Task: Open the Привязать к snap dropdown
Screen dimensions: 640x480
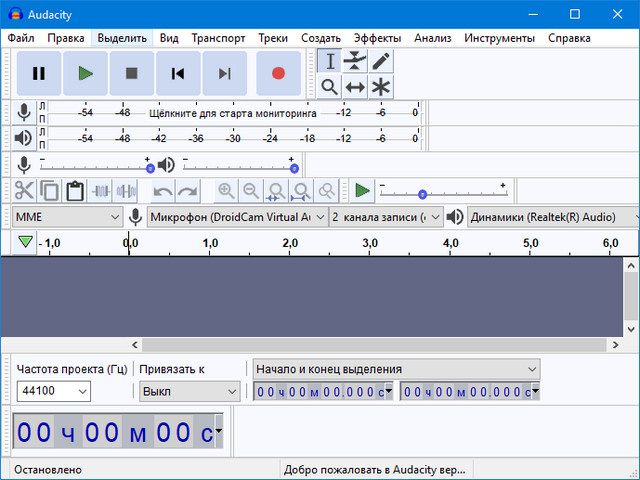Action: [190, 391]
